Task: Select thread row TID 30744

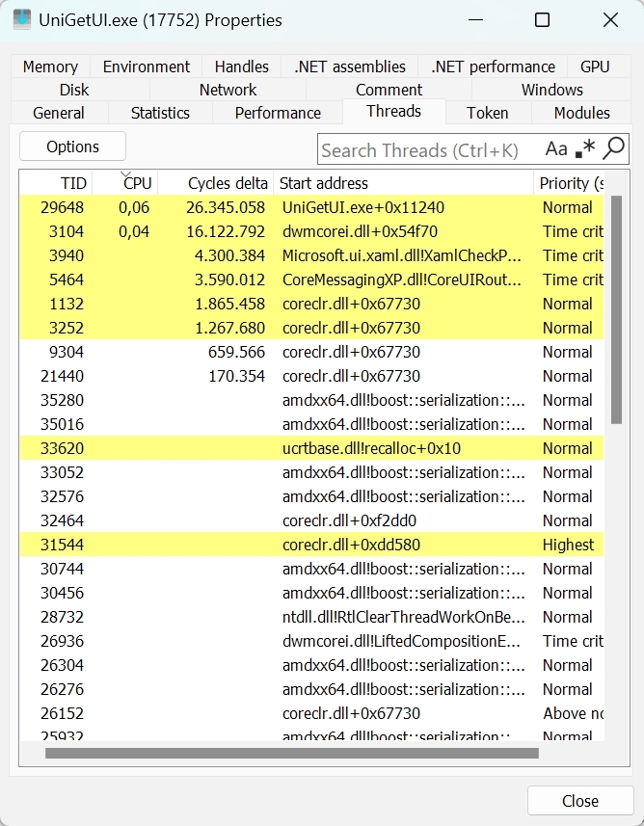Action: pos(312,569)
